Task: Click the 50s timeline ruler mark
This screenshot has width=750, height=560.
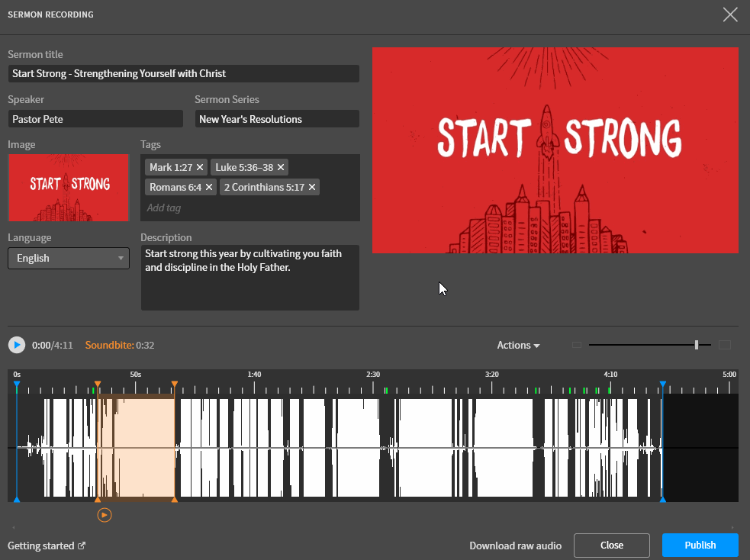Action: click(x=135, y=375)
